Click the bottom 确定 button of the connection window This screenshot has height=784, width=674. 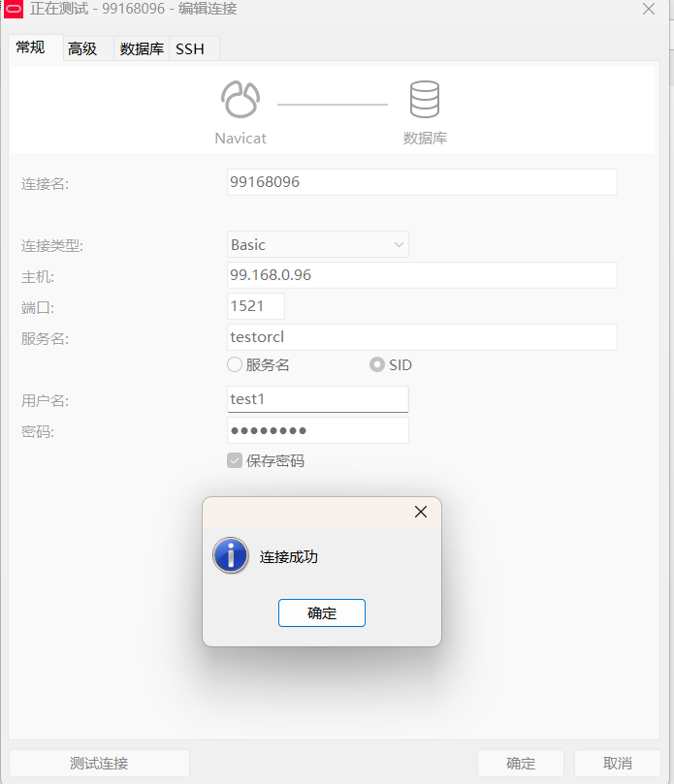(x=521, y=763)
